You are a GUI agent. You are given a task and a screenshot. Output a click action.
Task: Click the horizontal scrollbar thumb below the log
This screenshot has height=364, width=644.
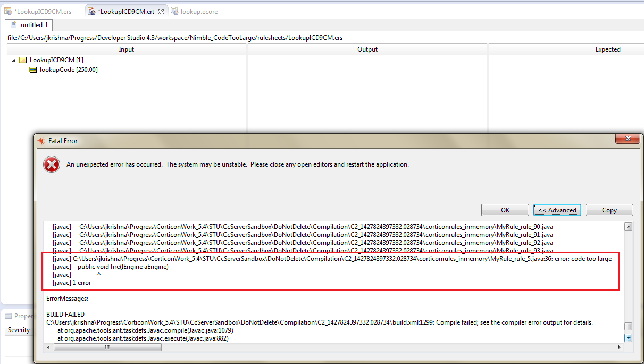106,346
